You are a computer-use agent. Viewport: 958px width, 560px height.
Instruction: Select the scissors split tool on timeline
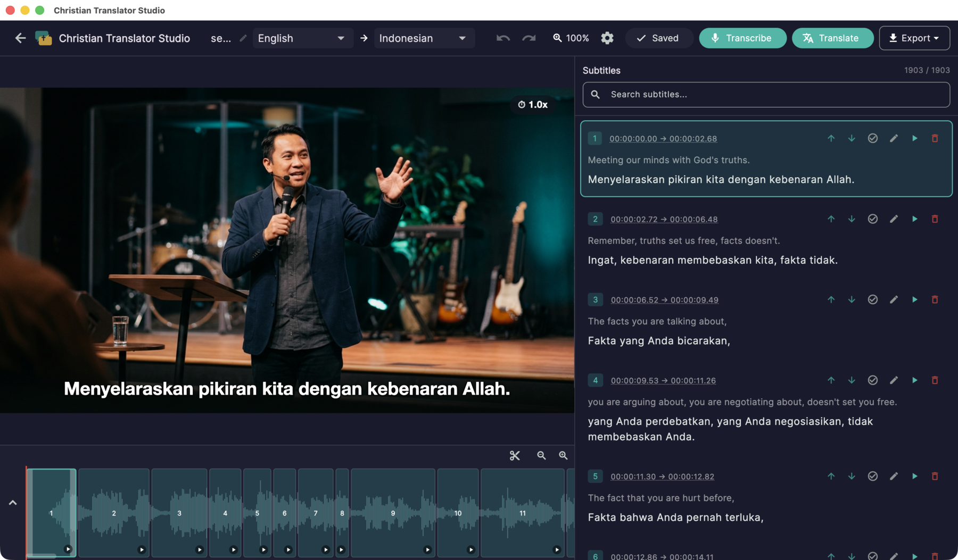tap(515, 456)
